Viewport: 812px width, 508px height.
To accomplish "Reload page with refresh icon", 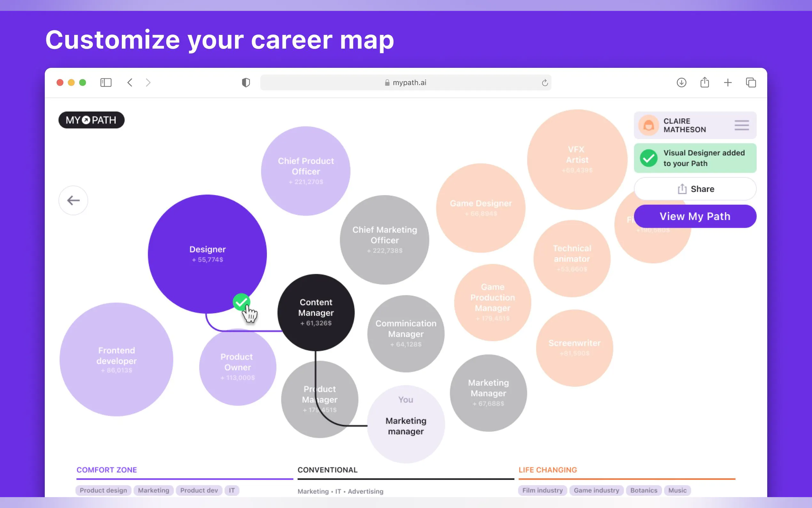I will pos(544,83).
